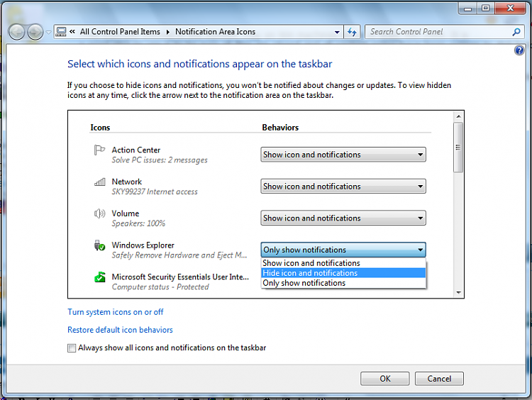Click the refresh icon beside address bar
The height and width of the screenshot is (400, 532).
click(x=352, y=32)
